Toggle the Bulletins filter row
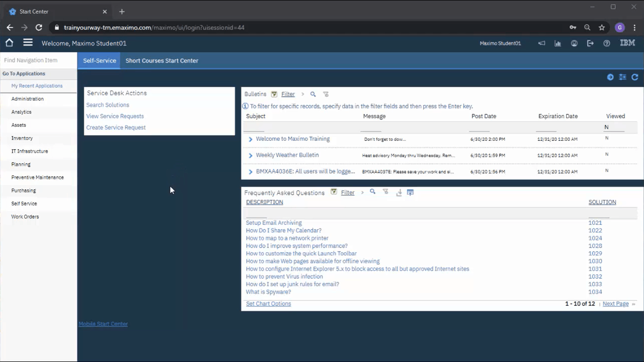Image resolution: width=644 pixels, height=362 pixels. coord(274,94)
